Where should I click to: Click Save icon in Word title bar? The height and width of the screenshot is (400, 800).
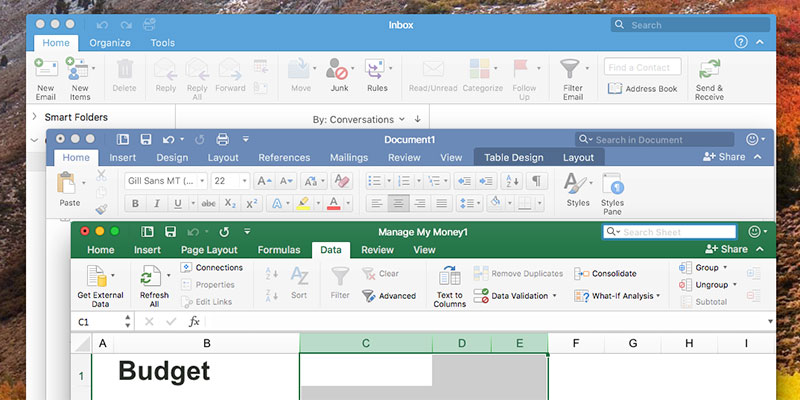click(x=146, y=139)
